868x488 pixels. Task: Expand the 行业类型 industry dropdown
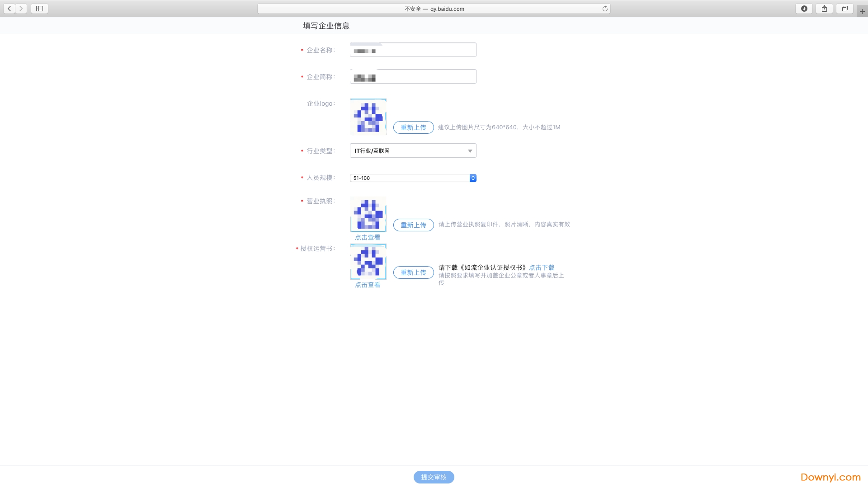pyautogui.click(x=413, y=151)
